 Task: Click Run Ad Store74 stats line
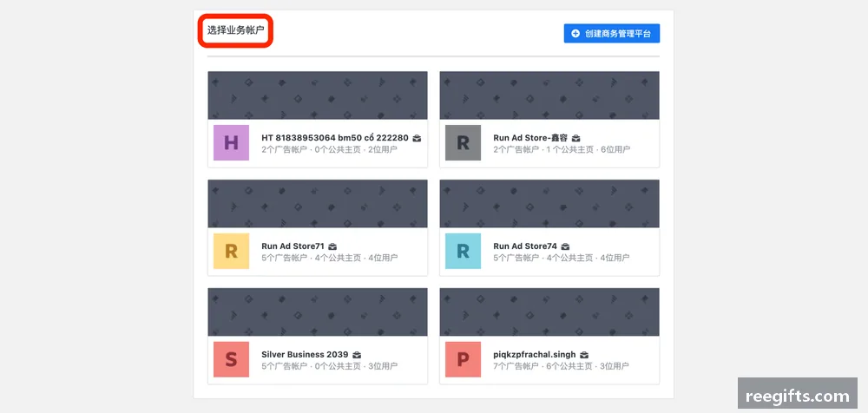click(x=562, y=258)
